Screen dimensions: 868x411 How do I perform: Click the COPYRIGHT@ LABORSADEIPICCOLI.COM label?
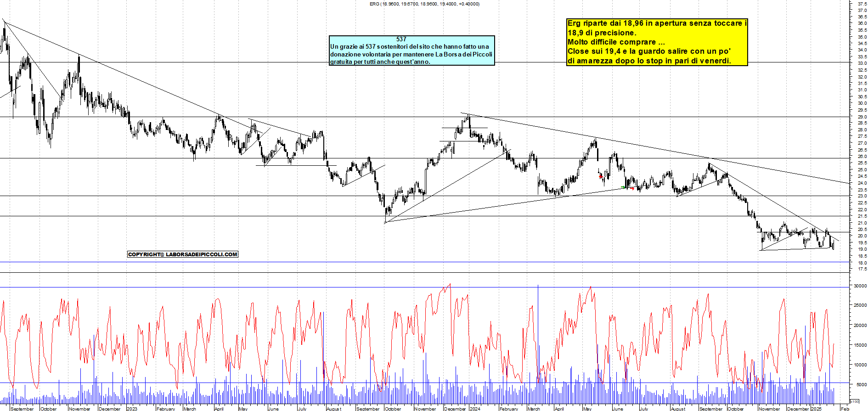[x=183, y=254]
